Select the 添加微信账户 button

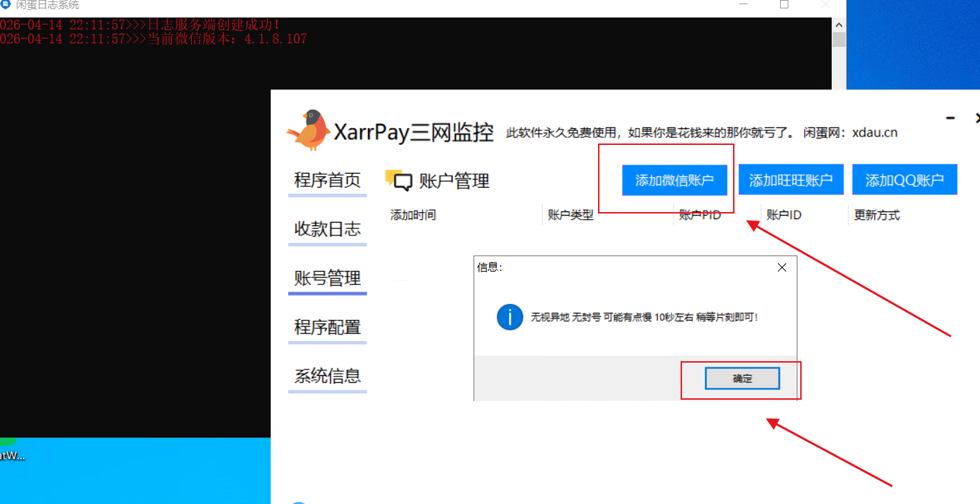tap(674, 180)
